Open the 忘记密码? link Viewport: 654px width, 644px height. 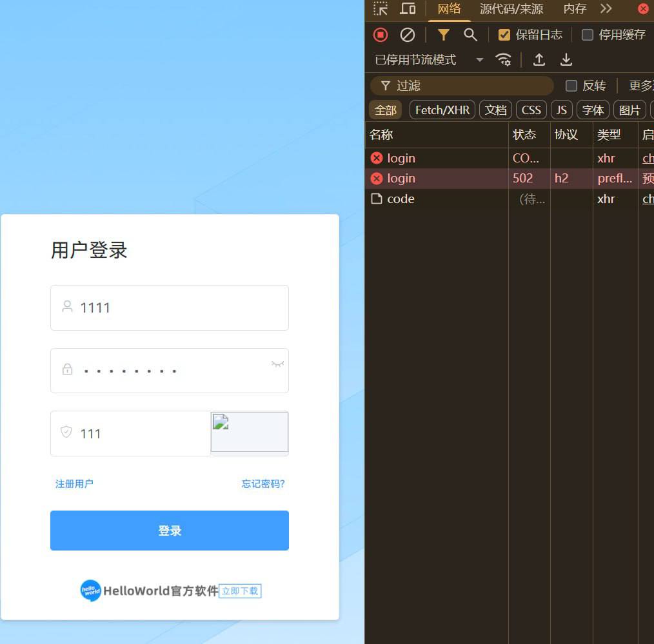pyautogui.click(x=263, y=484)
